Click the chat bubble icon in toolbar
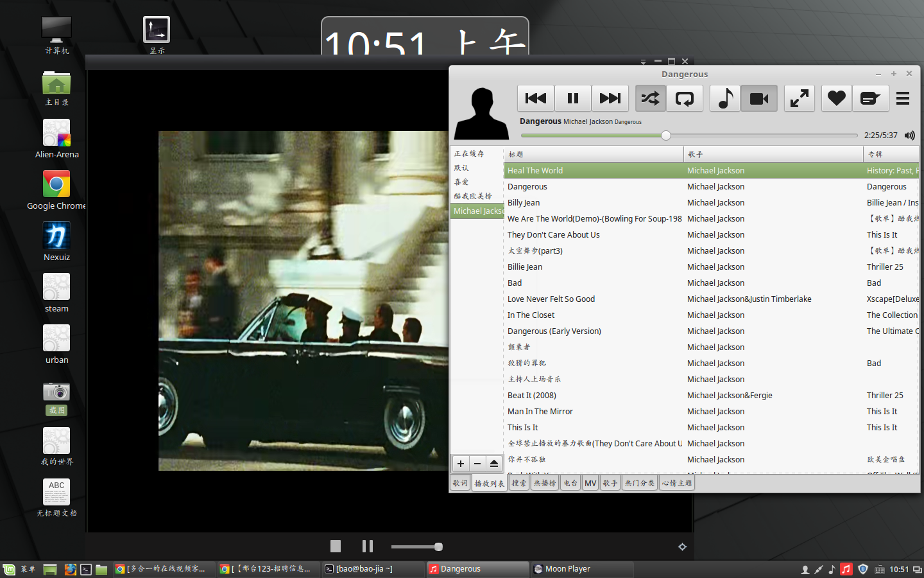This screenshot has width=924, height=578. [870, 98]
